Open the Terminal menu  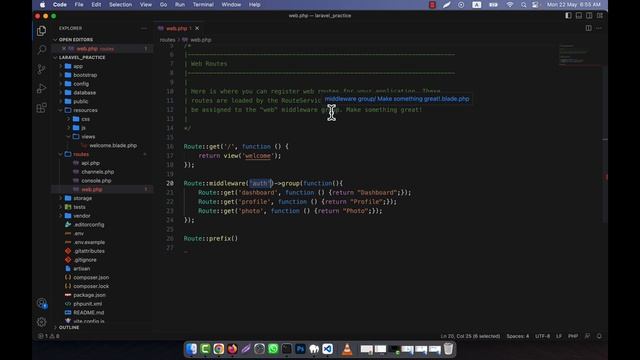203,5
